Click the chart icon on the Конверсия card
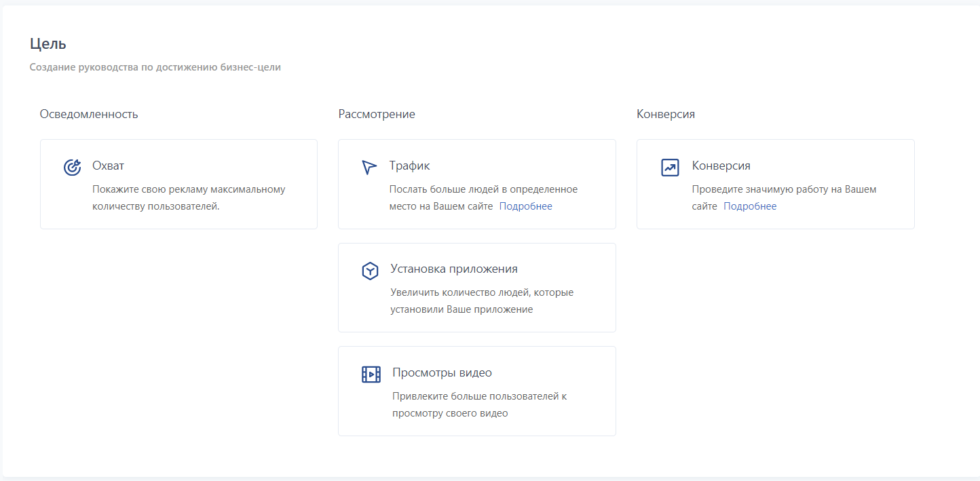 670,168
